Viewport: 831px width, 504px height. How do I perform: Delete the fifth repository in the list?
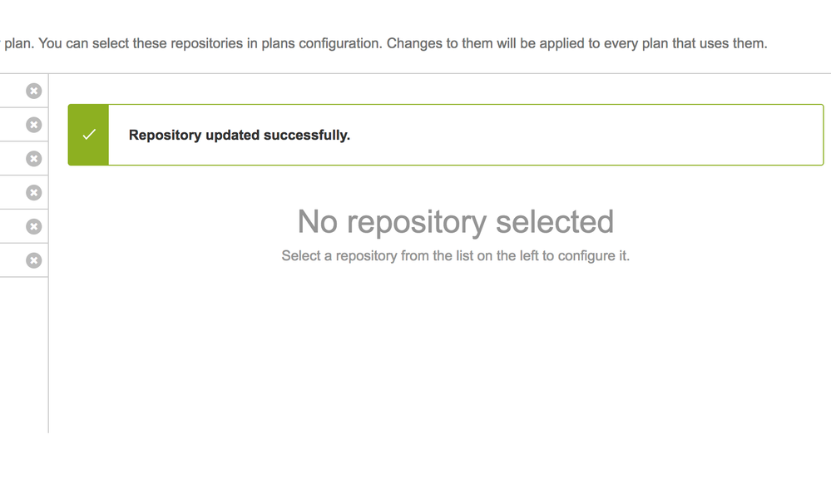[x=34, y=227]
